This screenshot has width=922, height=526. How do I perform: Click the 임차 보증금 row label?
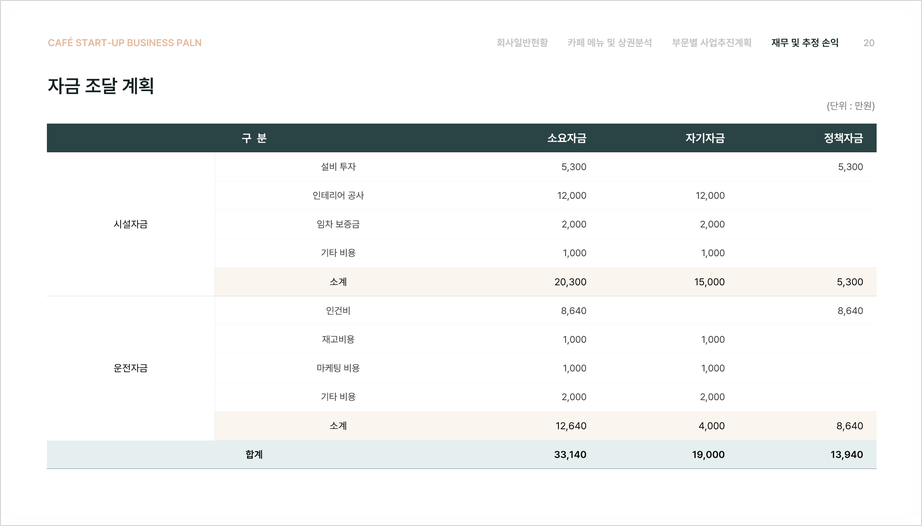click(x=338, y=224)
